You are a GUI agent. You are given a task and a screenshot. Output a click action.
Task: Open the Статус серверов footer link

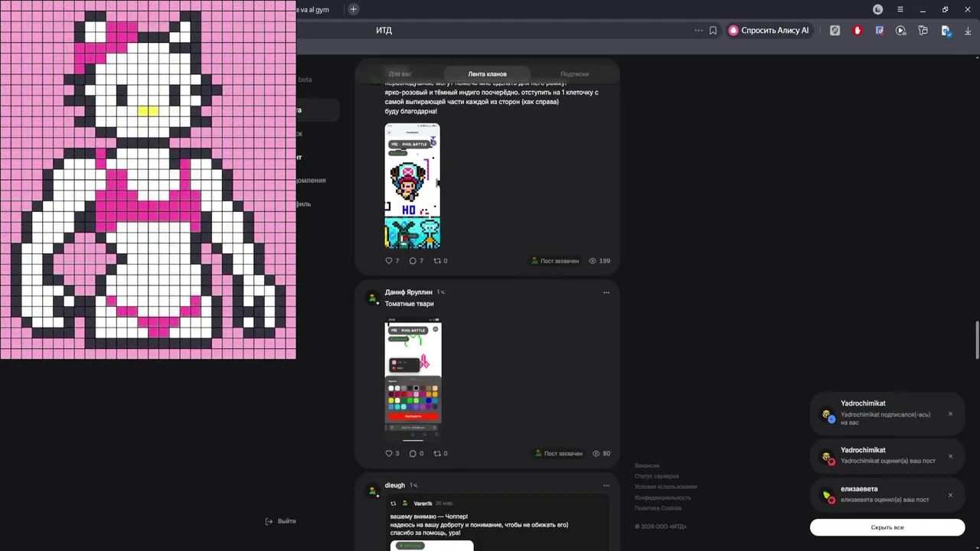(657, 477)
